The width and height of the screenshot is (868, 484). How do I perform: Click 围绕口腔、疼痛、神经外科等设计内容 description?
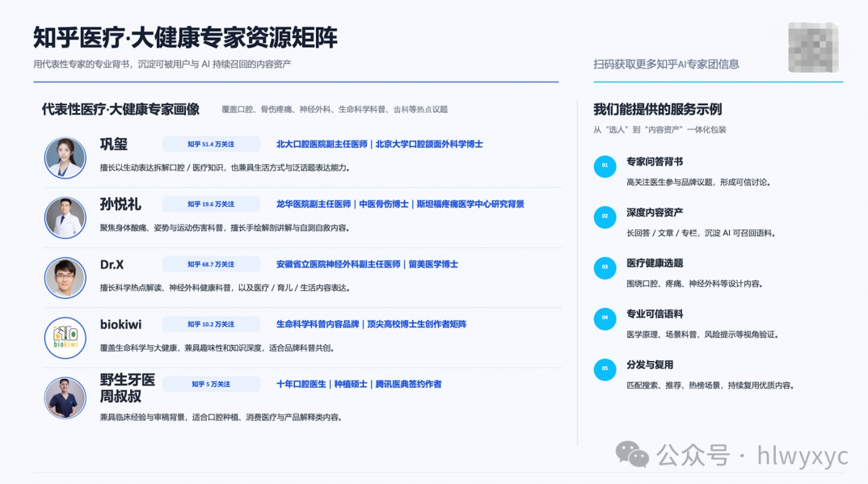click(x=694, y=284)
